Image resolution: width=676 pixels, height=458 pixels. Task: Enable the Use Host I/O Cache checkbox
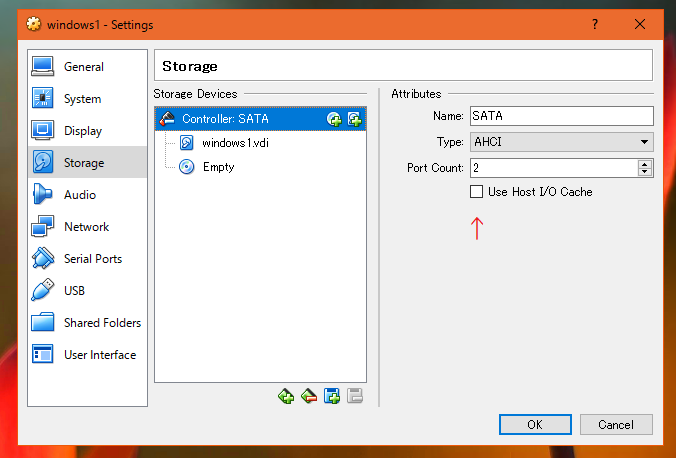pos(476,191)
